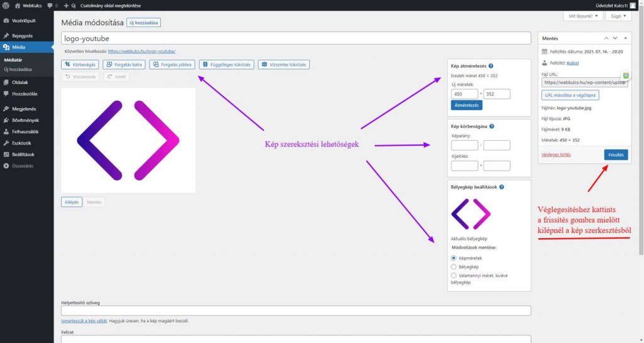Select the Képméretek radio option
This screenshot has height=343, width=644.
(454, 258)
